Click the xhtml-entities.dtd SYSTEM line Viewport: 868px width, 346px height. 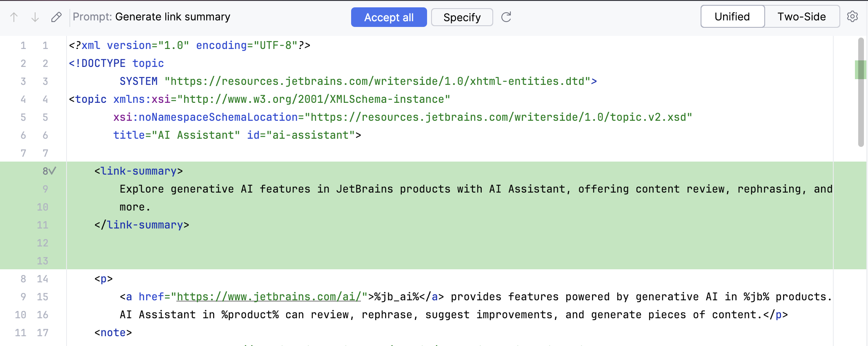coord(358,81)
